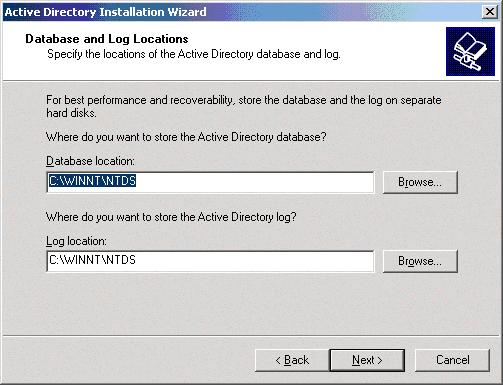Click the separator line above wizard buttons
This screenshot has width=503, height=385.
point(251,336)
